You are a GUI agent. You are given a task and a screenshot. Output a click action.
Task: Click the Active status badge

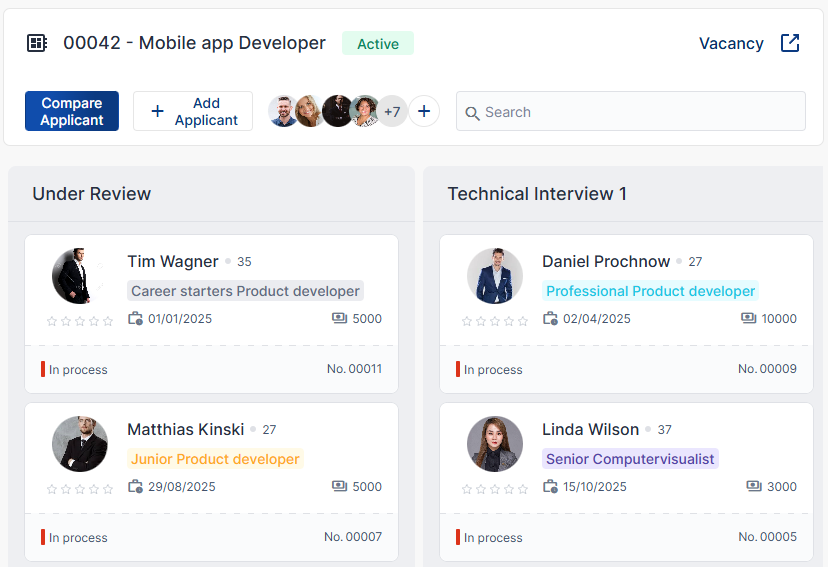point(378,44)
